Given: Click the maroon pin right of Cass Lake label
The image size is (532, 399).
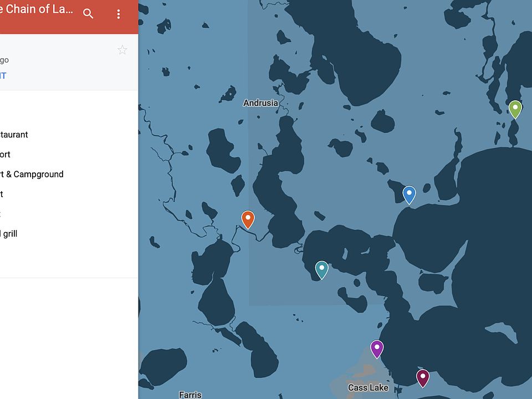Looking at the screenshot, I should click(x=423, y=377).
